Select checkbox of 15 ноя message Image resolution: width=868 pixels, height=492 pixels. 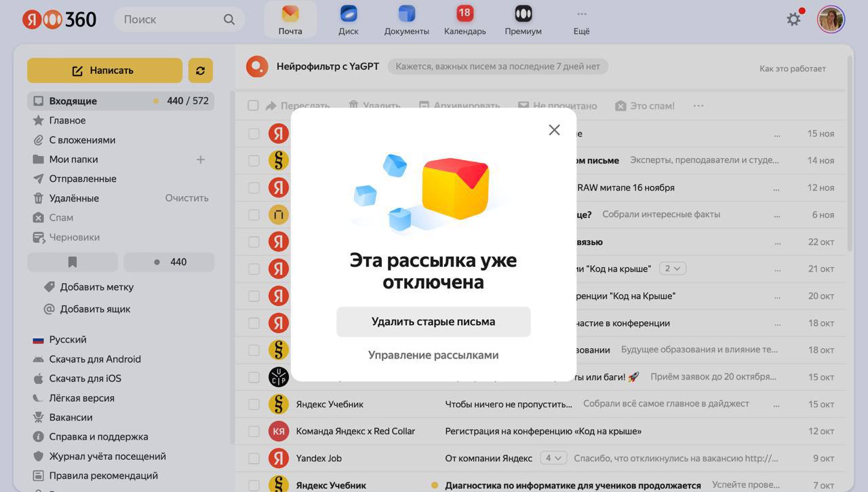pyautogui.click(x=254, y=134)
